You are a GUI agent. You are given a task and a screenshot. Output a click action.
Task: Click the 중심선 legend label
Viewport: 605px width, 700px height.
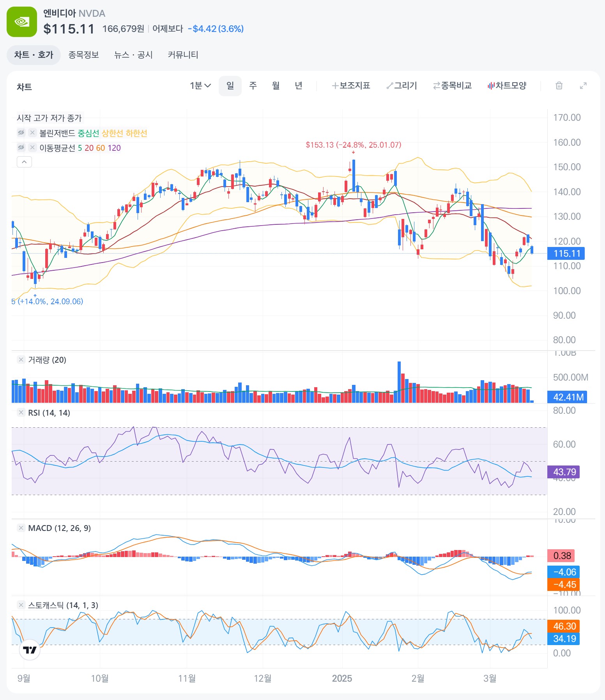88,133
